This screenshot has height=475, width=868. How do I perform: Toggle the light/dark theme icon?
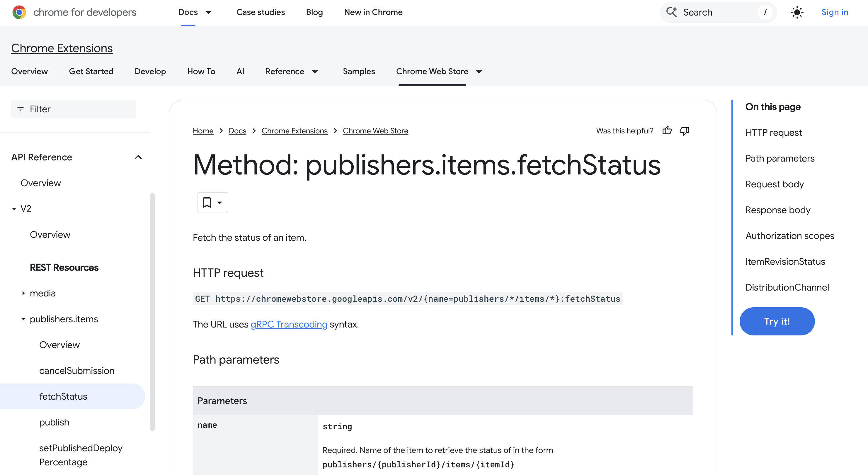click(797, 12)
